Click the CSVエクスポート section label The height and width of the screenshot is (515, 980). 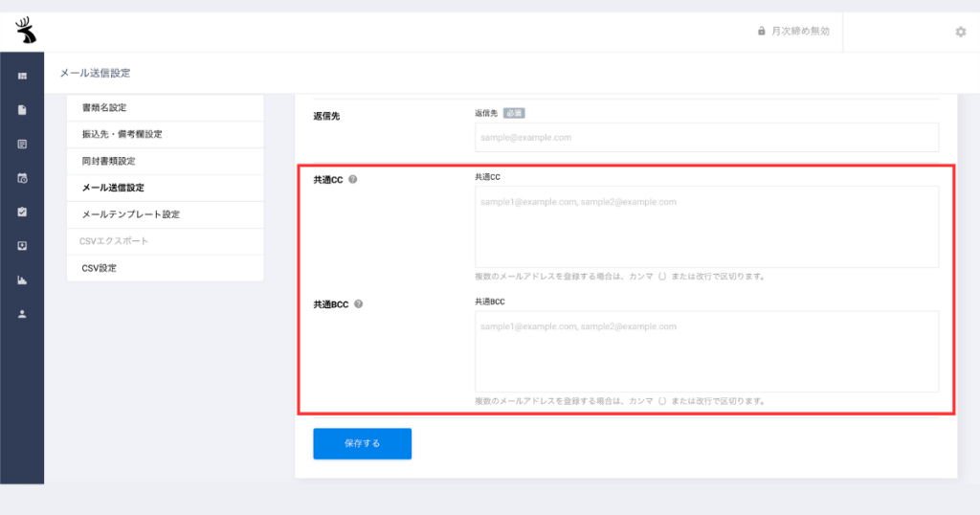pos(114,241)
